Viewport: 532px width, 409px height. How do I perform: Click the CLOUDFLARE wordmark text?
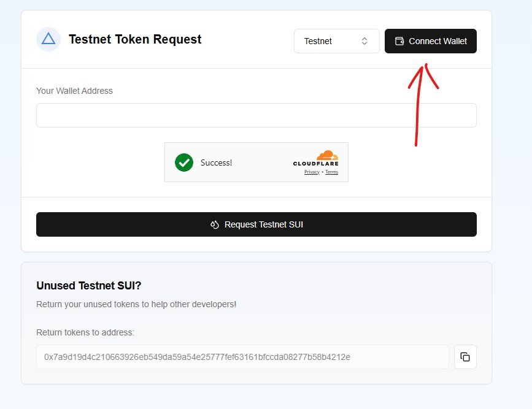click(316, 164)
